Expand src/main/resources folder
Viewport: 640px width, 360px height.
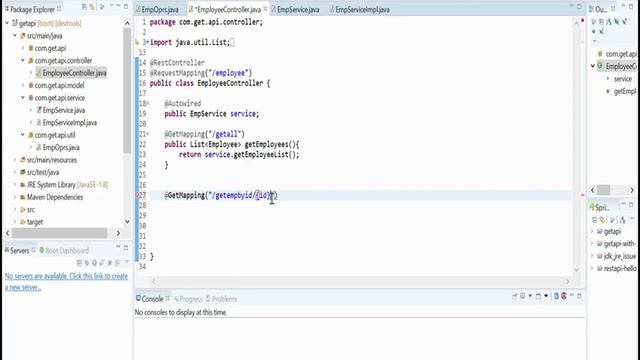15,160
